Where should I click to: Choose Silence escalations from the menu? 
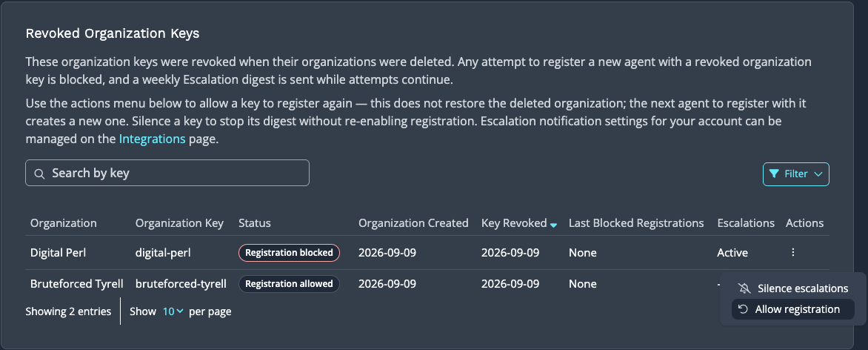[792, 288]
